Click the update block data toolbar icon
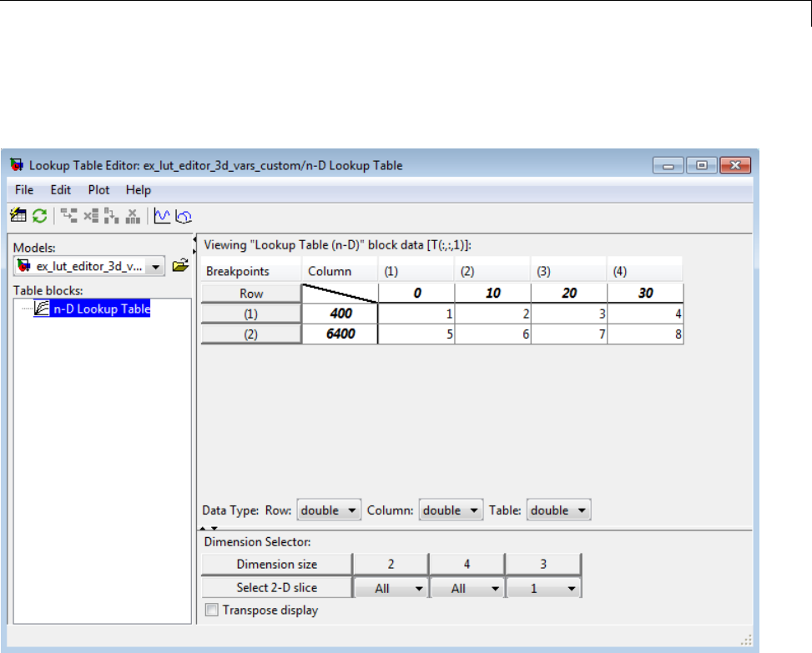 pos(18,215)
